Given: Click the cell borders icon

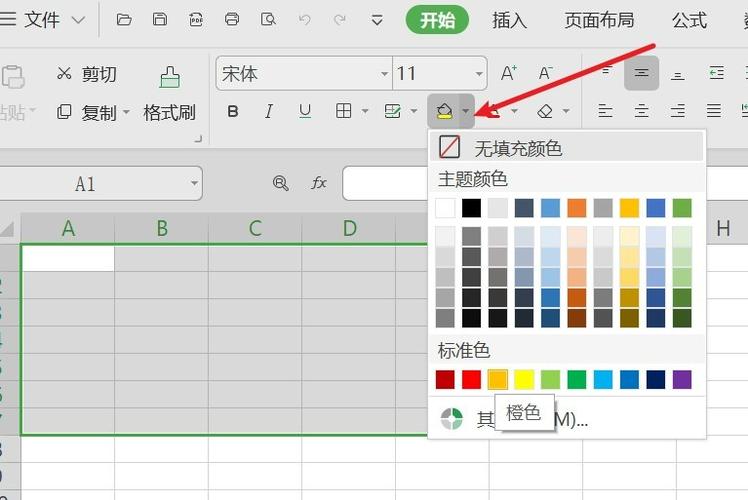Looking at the screenshot, I should pos(343,111).
